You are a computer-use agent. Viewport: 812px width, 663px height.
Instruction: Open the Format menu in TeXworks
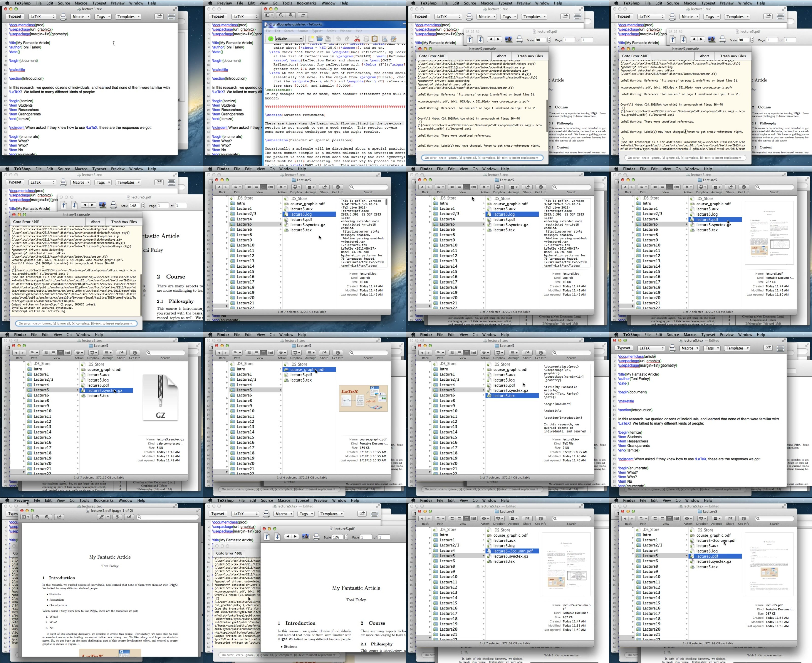tap(302, 31)
